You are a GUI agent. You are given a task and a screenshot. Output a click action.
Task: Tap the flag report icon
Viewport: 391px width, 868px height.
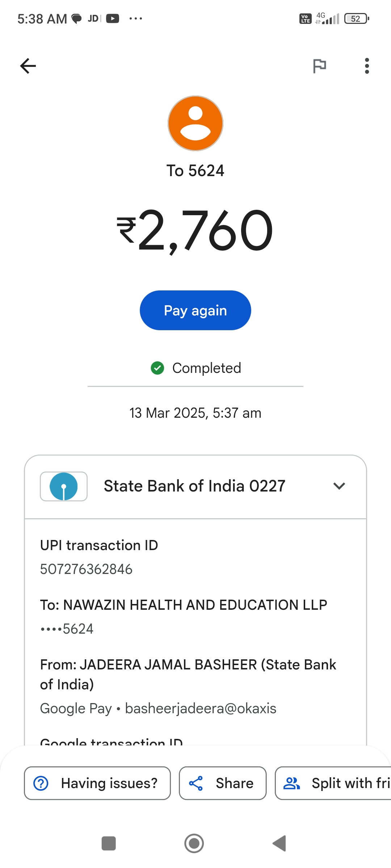tap(319, 66)
